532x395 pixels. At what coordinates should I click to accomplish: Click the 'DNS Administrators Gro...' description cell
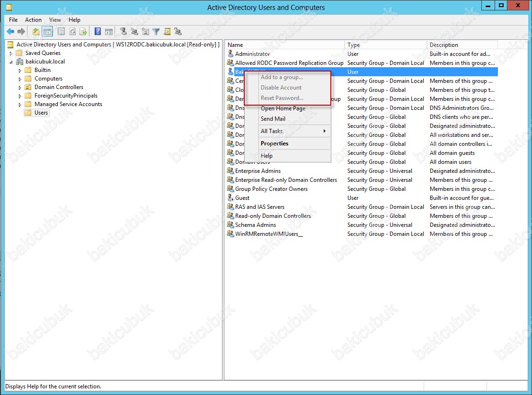pyautogui.click(x=462, y=108)
